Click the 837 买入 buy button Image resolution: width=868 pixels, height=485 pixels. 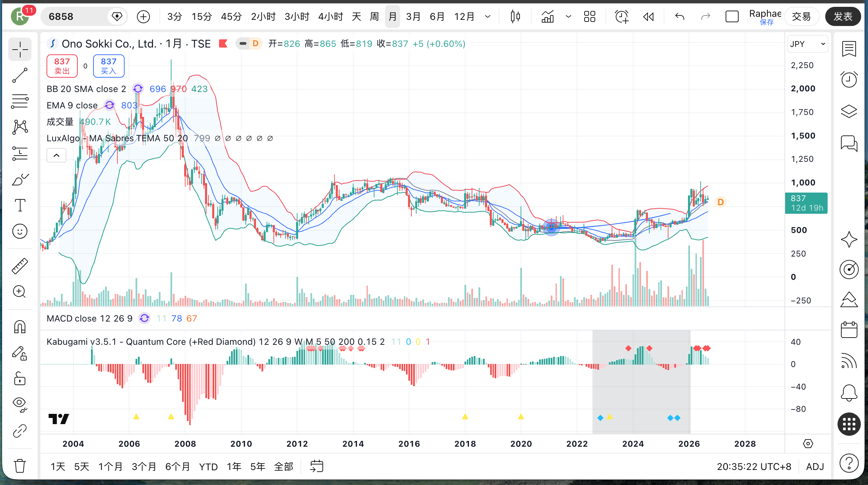click(x=108, y=66)
